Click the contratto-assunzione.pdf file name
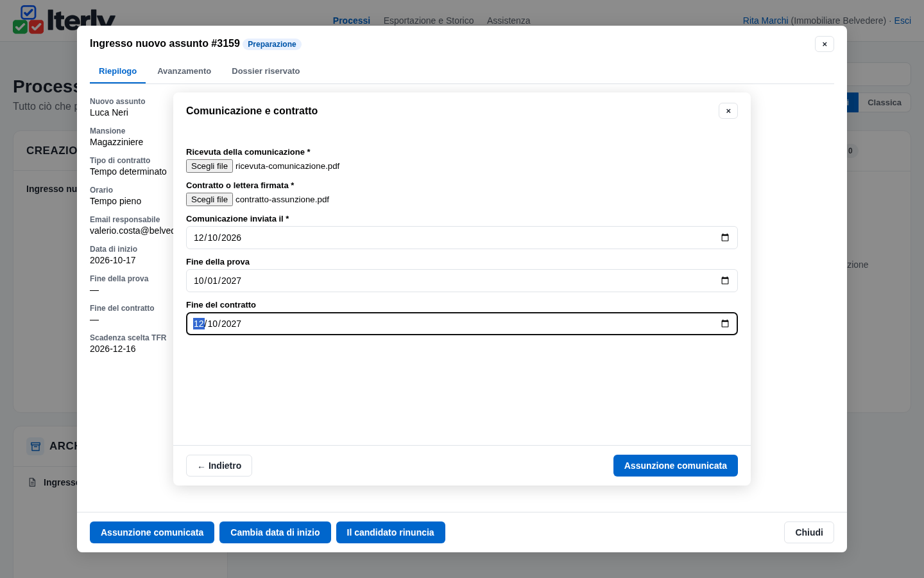This screenshot has height=578, width=924. point(282,200)
